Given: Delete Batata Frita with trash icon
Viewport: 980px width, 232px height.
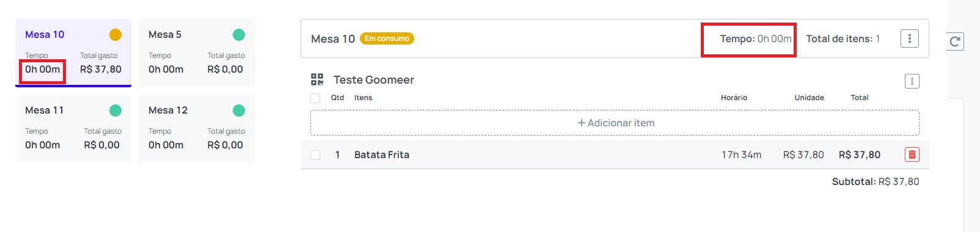Looking at the screenshot, I should point(912,154).
